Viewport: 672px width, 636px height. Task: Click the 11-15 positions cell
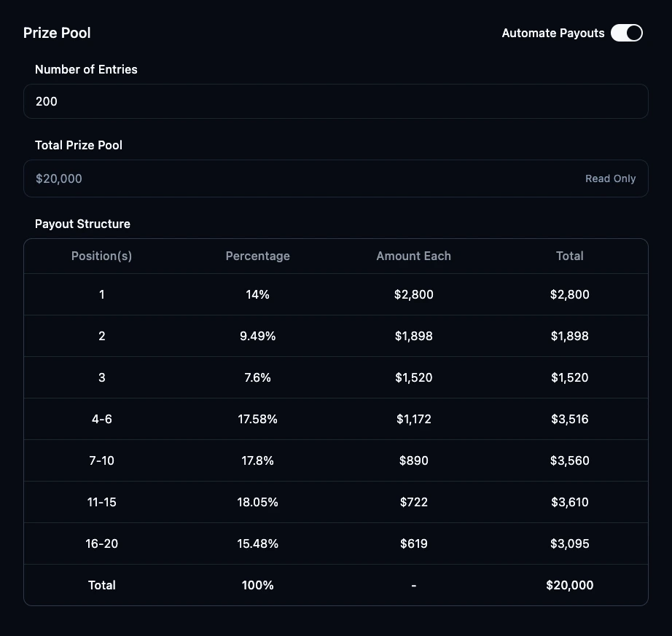pyautogui.click(x=101, y=502)
